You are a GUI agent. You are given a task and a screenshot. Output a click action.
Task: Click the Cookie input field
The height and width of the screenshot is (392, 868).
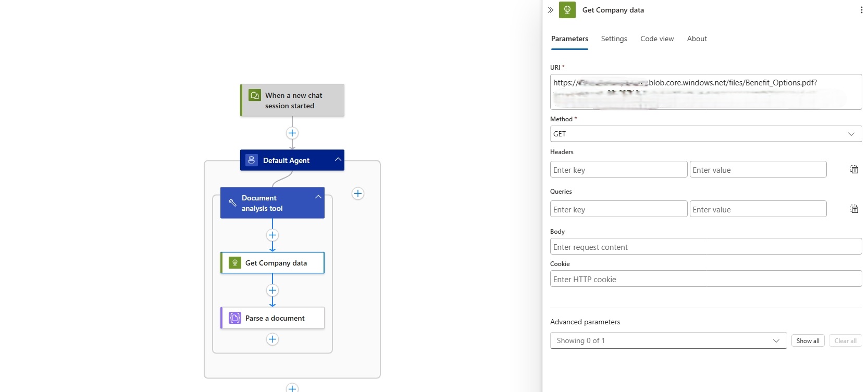(706, 279)
